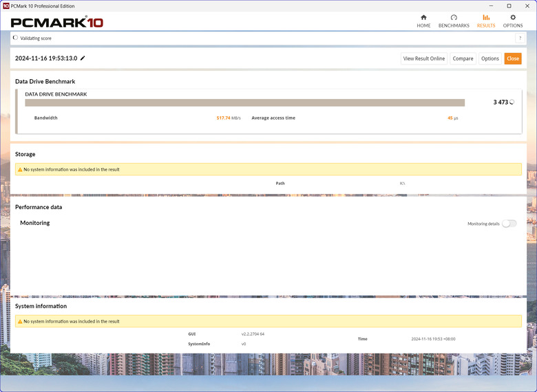Click the System information heading

[41, 306]
